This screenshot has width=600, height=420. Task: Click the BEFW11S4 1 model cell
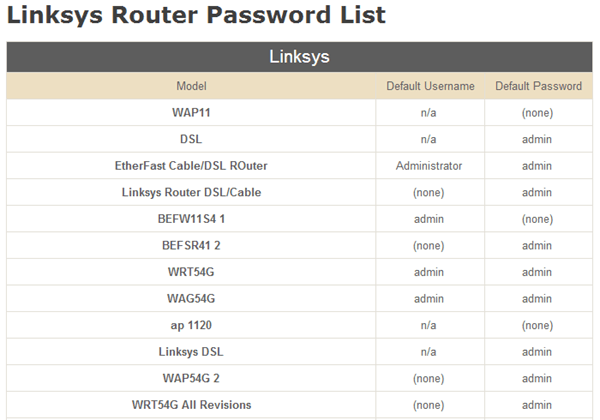(191, 218)
